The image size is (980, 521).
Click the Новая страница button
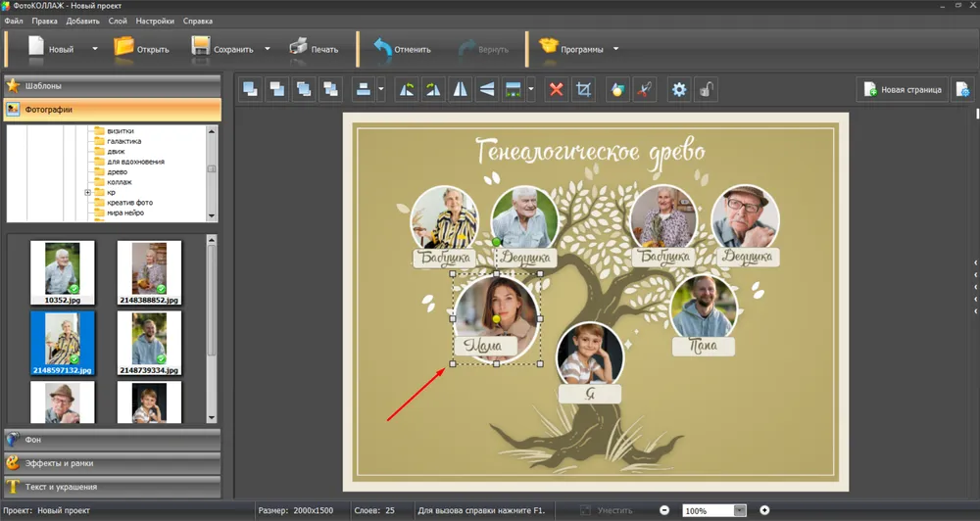coord(902,90)
